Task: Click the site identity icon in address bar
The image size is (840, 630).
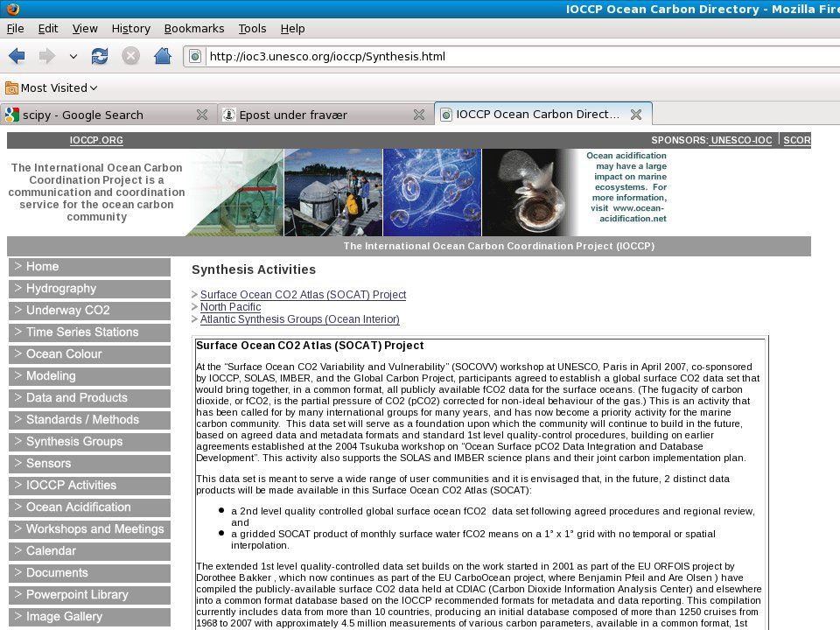Action: click(x=195, y=56)
